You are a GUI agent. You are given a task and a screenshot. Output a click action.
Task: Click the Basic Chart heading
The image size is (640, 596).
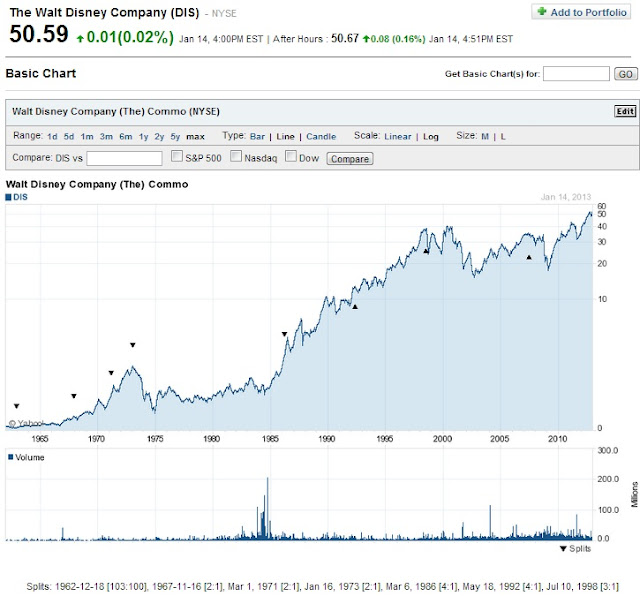41,73
